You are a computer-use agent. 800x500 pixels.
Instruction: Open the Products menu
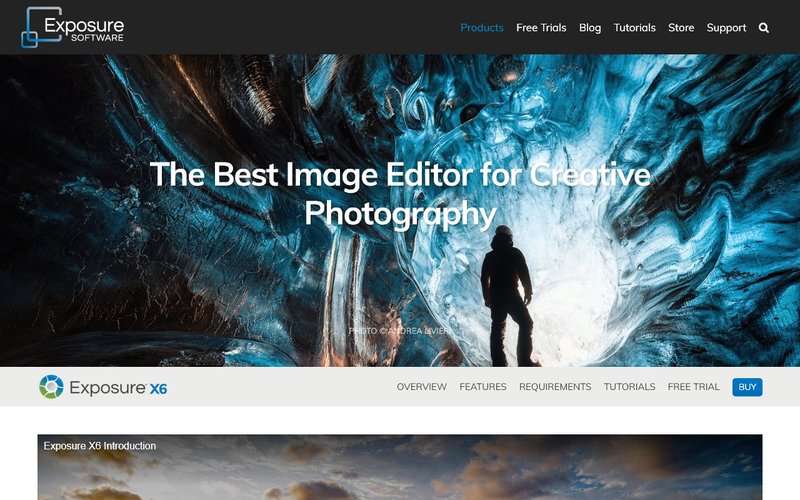coord(482,28)
